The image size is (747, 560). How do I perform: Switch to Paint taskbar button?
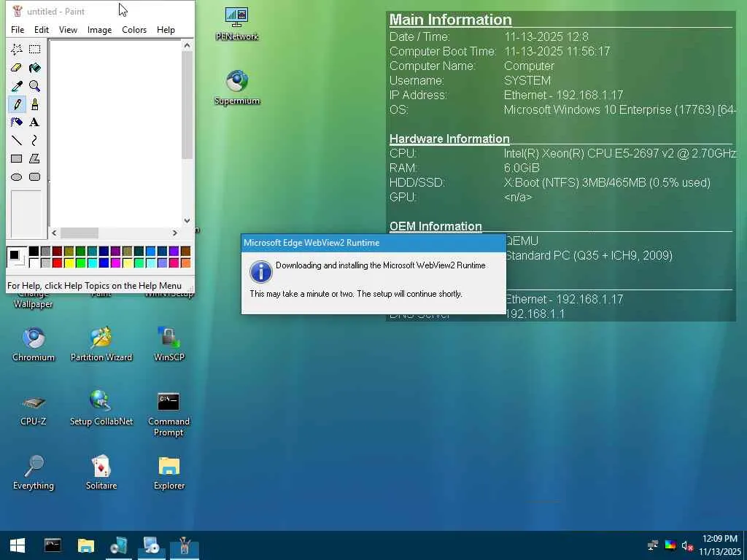click(x=185, y=545)
